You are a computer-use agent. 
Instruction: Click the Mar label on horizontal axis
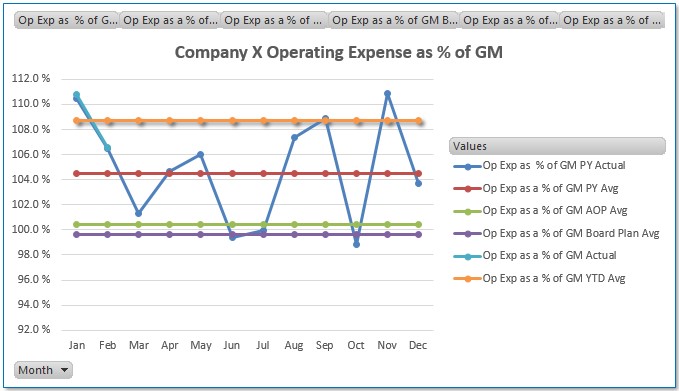click(139, 345)
